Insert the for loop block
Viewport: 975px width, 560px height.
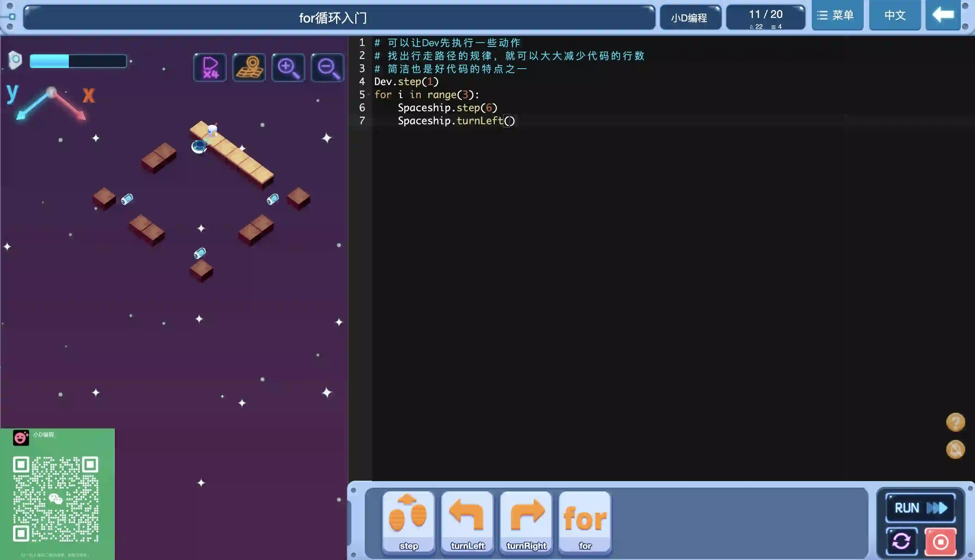pyautogui.click(x=584, y=522)
